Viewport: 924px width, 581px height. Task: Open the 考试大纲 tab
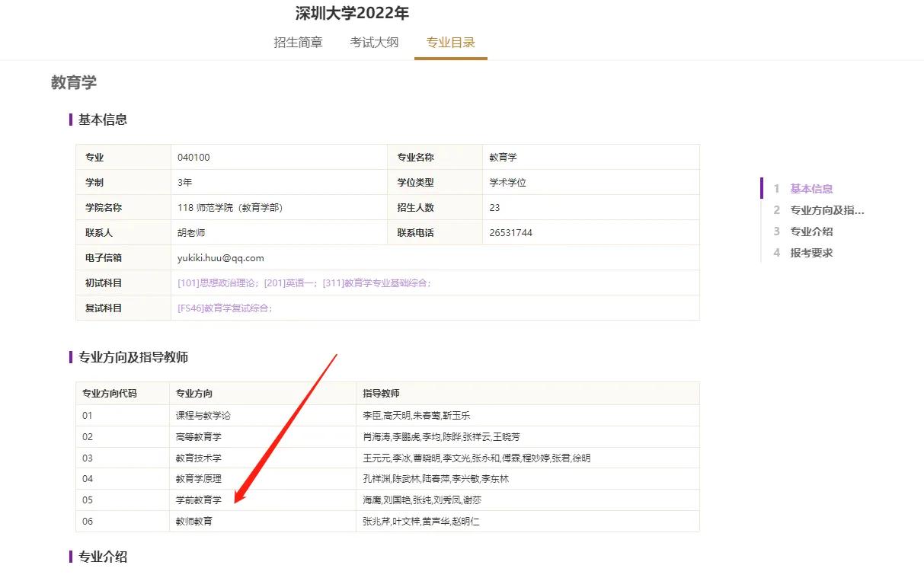(x=374, y=43)
